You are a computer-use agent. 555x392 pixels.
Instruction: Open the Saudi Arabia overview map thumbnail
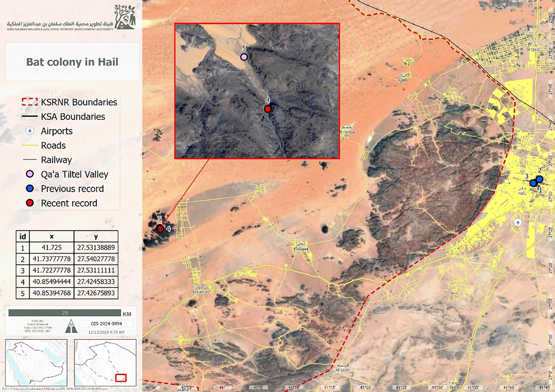36,362
